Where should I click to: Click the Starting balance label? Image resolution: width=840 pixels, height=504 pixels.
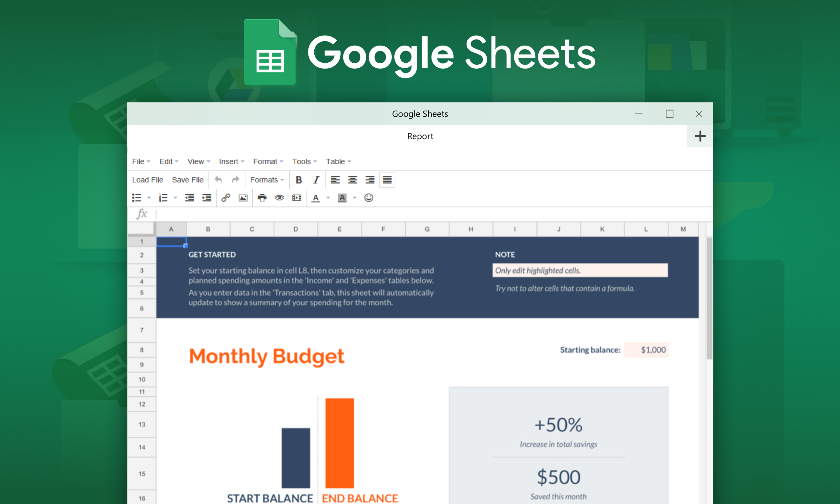(590, 350)
